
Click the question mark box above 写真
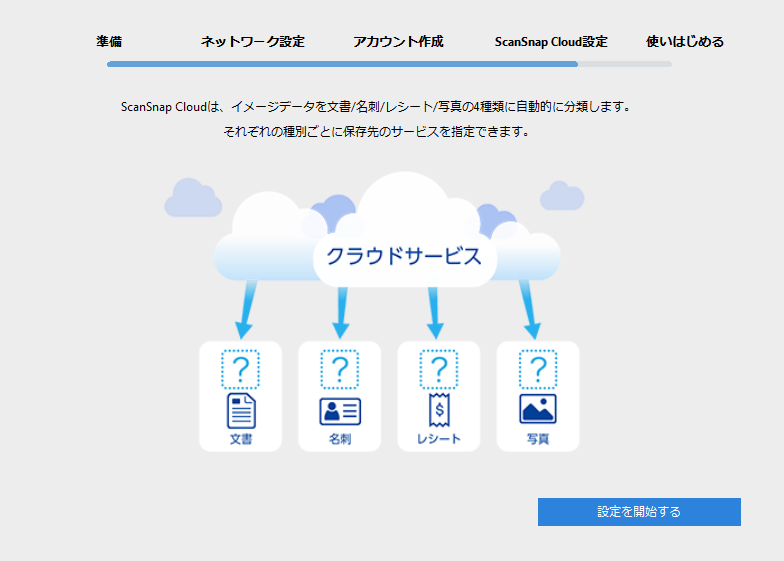pos(538,370)
